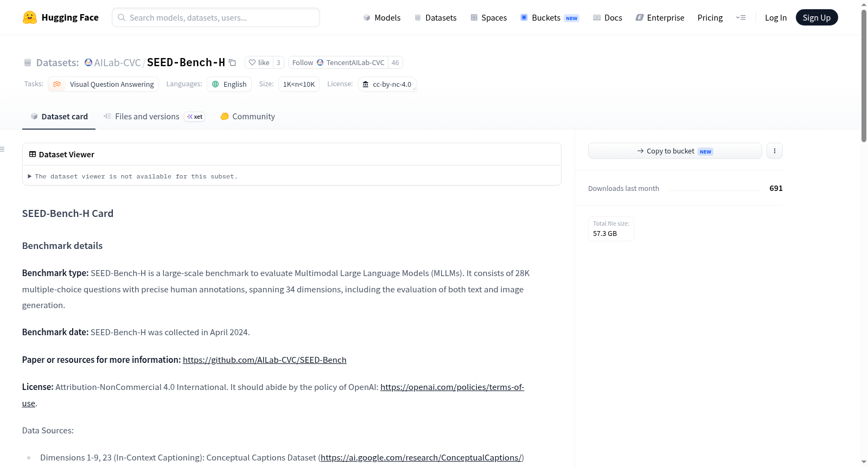
Task: Select the English language tag
Action: 229,84
